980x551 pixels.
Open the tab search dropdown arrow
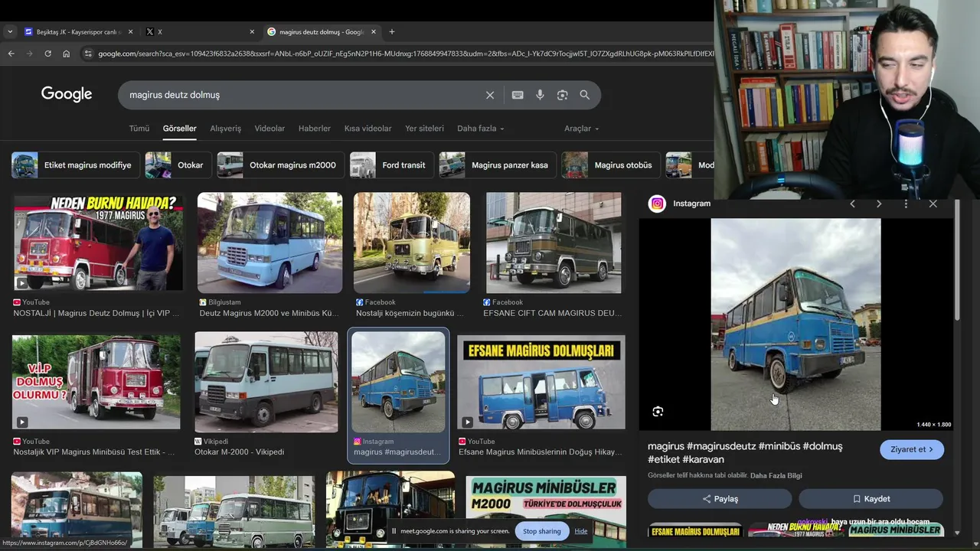coord(9,32)
